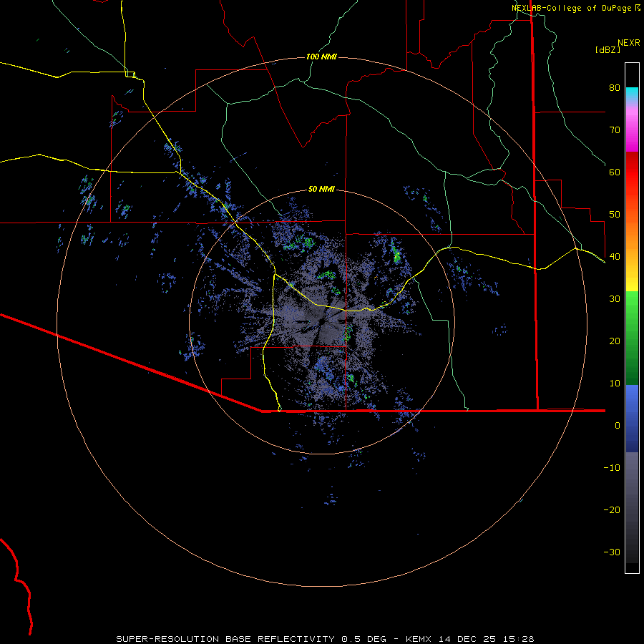Click the '[dBZ]' unit label
The image size is (644, 644).
click(x=608, y=49)
